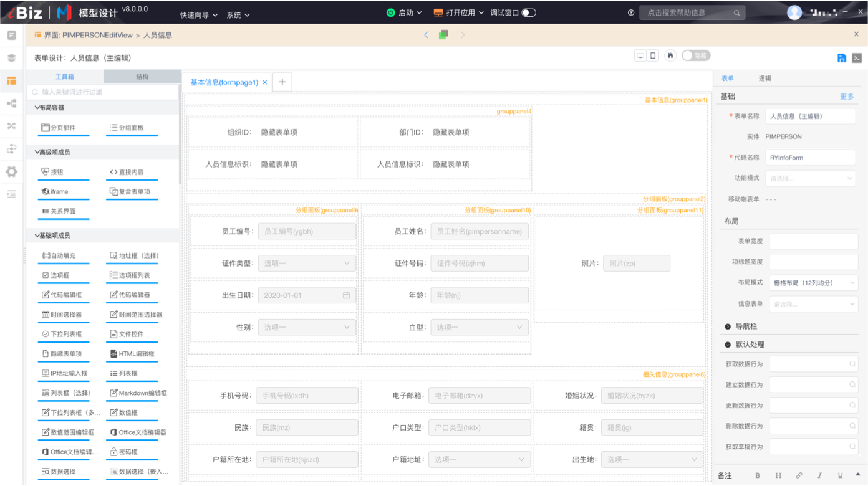Switch to the 表单 properties tab
This screenshot has width=868, height=486.
coord(728,79)
